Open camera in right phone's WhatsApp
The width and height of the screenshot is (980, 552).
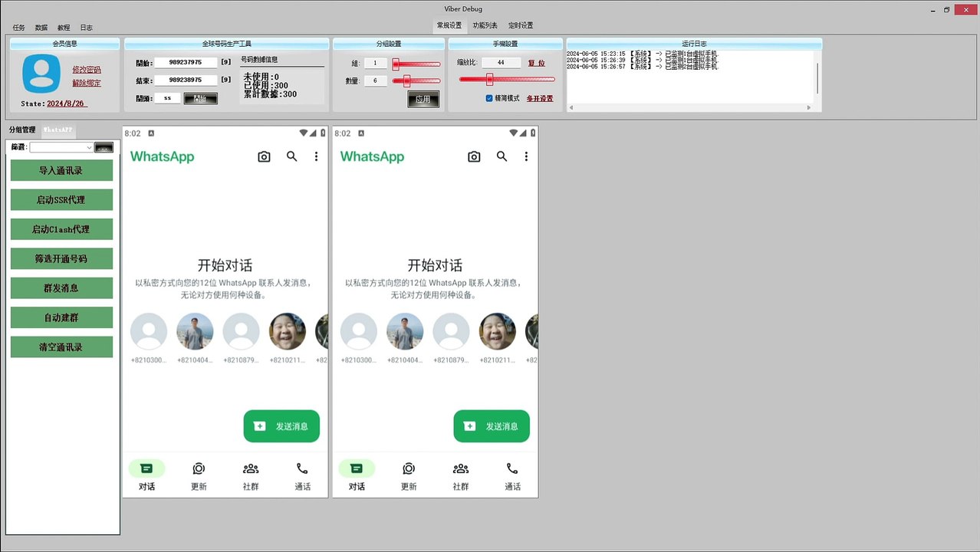pos(474,156)
